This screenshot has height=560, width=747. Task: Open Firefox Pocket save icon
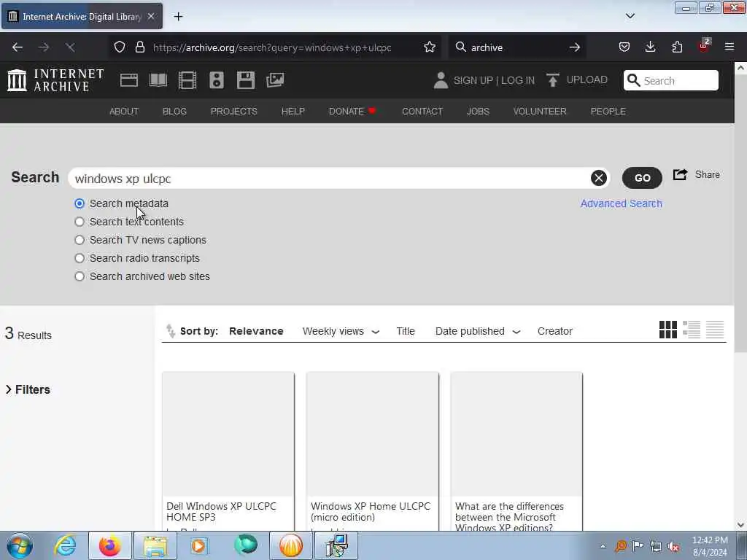click(624, 47)
